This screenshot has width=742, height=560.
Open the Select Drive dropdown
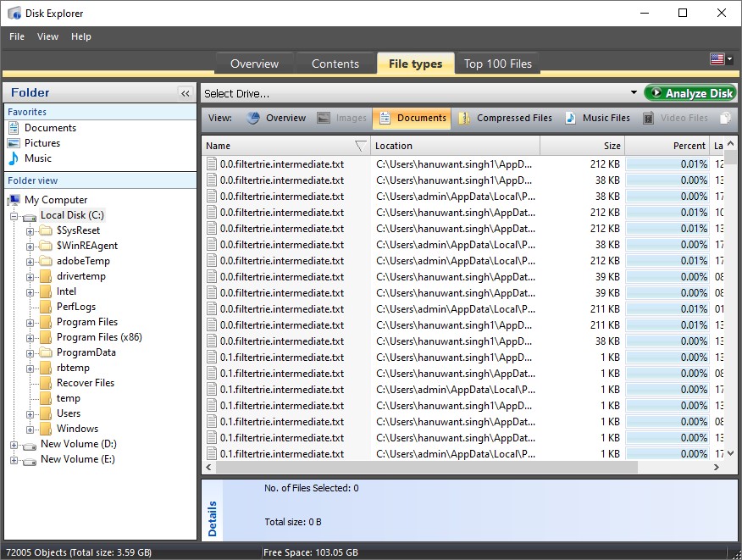click(x=633, y=92)
